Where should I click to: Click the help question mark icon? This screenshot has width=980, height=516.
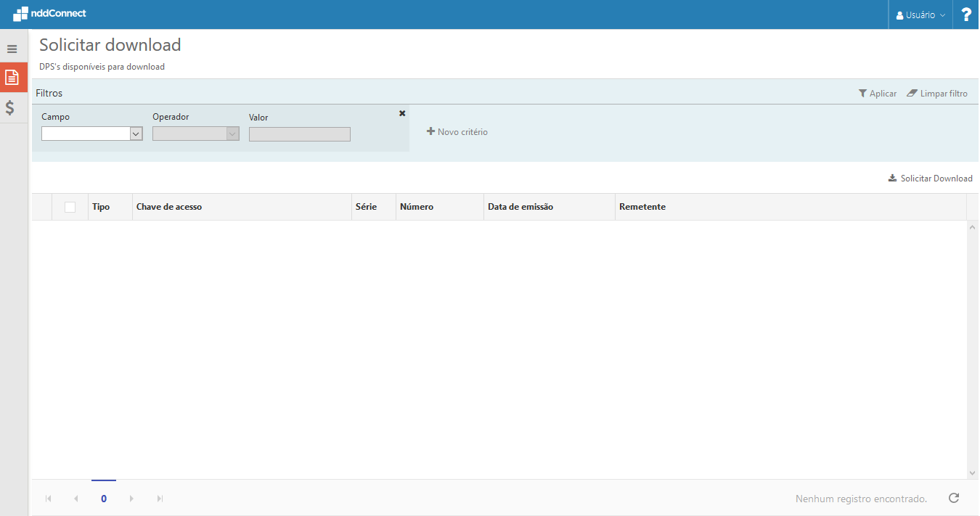965,15
